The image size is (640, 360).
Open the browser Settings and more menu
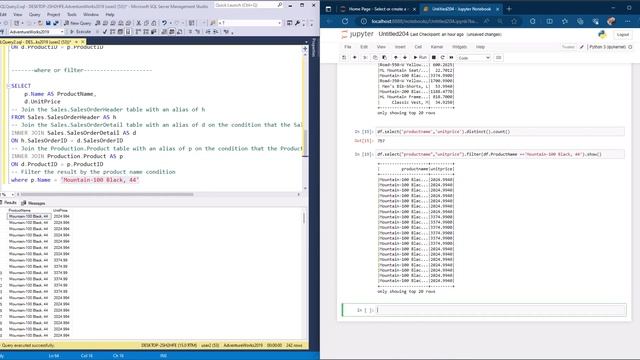627,21
